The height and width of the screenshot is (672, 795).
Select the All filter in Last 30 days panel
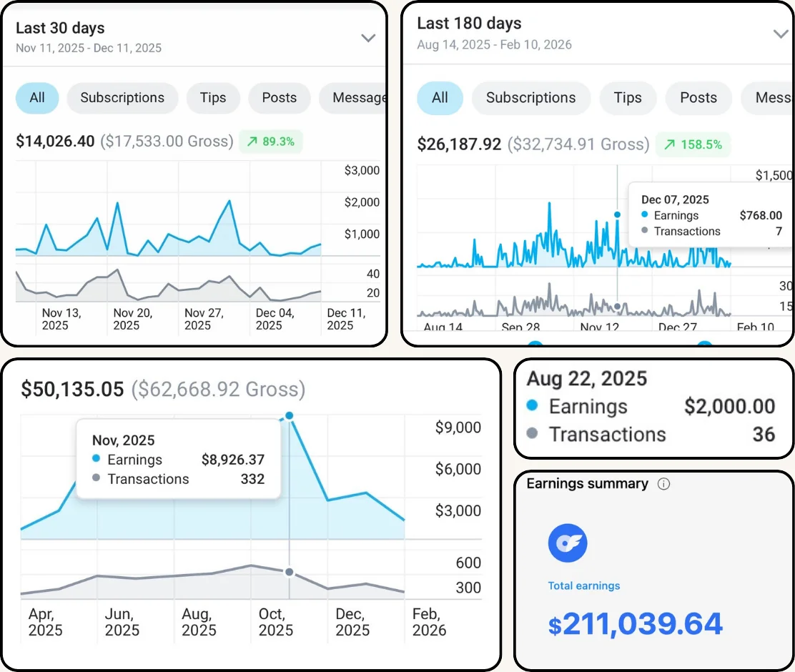click(x=37, y=98)
